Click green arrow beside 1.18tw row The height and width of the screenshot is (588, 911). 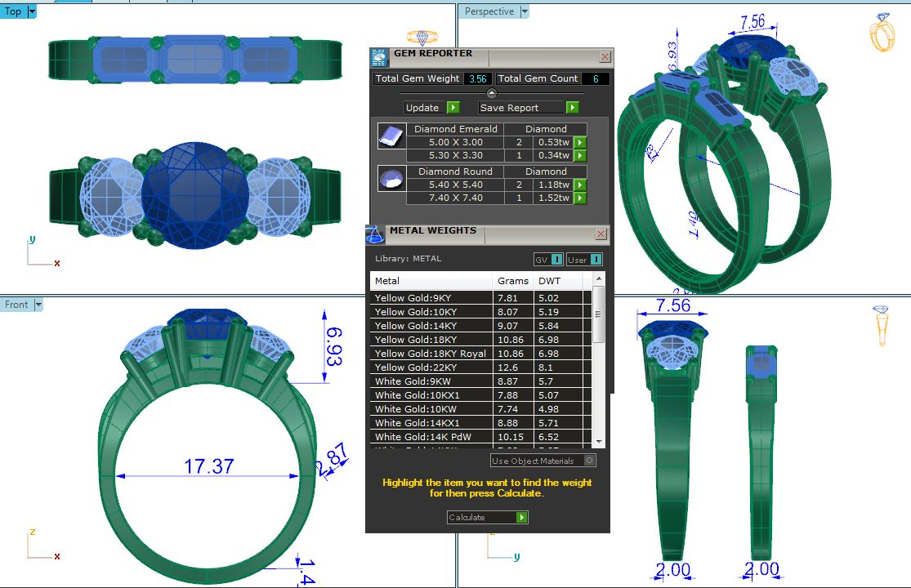(580, 185)
